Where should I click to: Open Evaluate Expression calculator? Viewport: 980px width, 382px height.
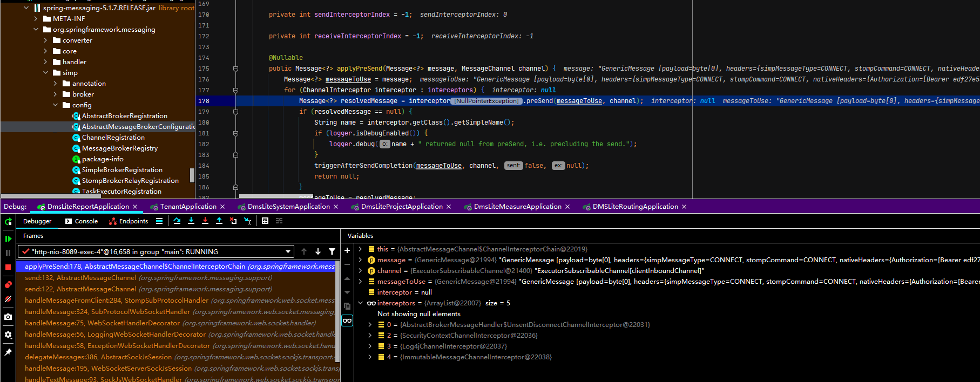click(x=265, y=221)
